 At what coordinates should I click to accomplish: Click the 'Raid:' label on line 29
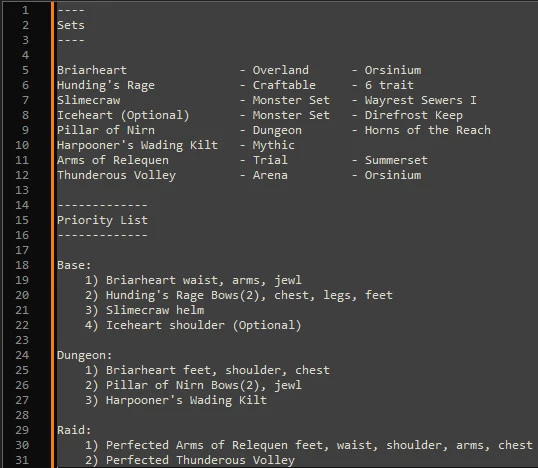click(x=74, y=430)
